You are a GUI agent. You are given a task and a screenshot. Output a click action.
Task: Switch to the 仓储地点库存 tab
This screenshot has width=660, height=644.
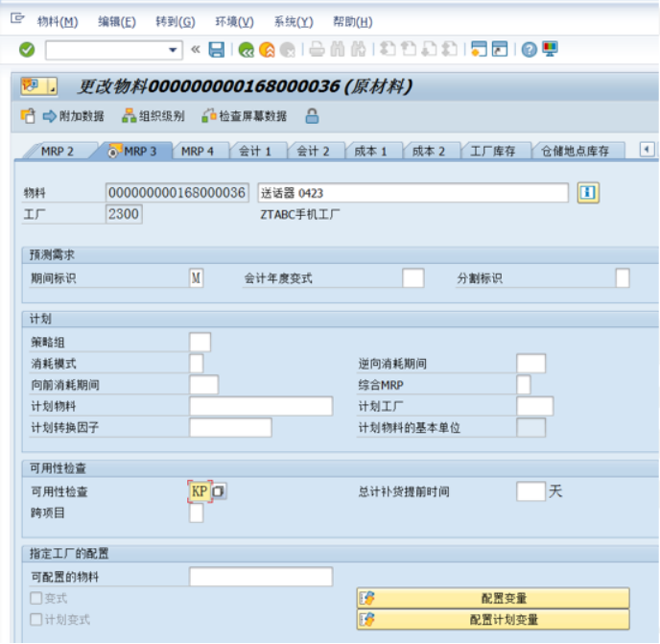[x=575, y=152]
